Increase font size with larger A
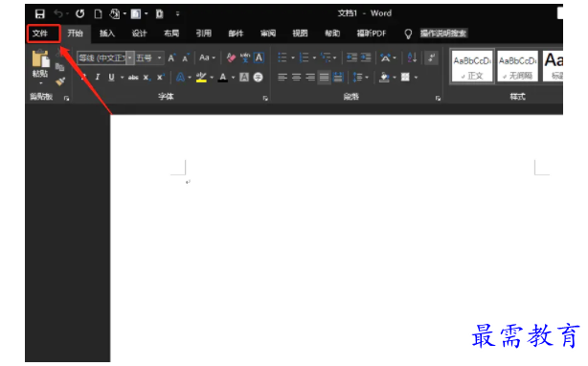This screenshot has width=588, height=366. coord(171,57)
